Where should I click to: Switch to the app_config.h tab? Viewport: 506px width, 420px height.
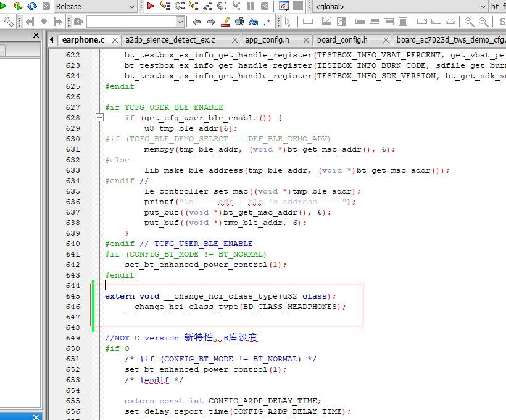(x=267, y=40)
